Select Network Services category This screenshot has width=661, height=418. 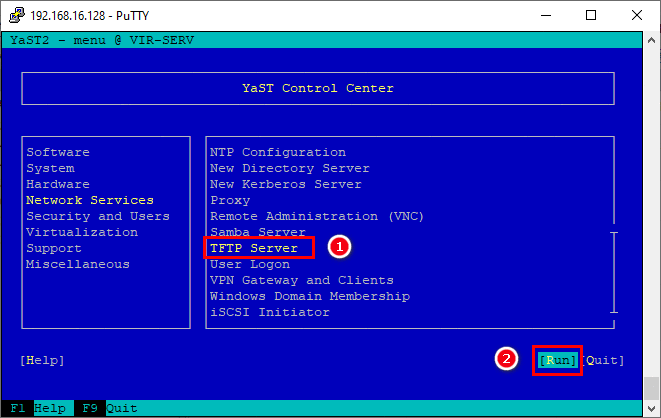[90, 200]
